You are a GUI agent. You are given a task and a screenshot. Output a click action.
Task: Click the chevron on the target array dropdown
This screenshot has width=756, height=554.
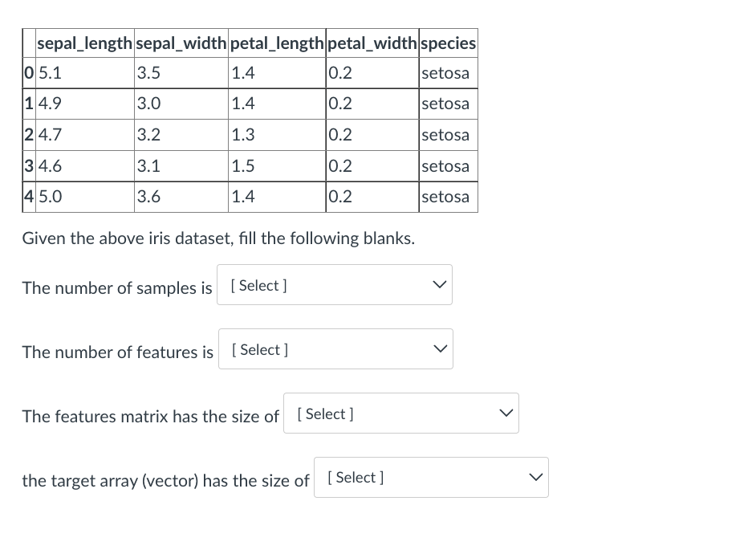[536, 476]
